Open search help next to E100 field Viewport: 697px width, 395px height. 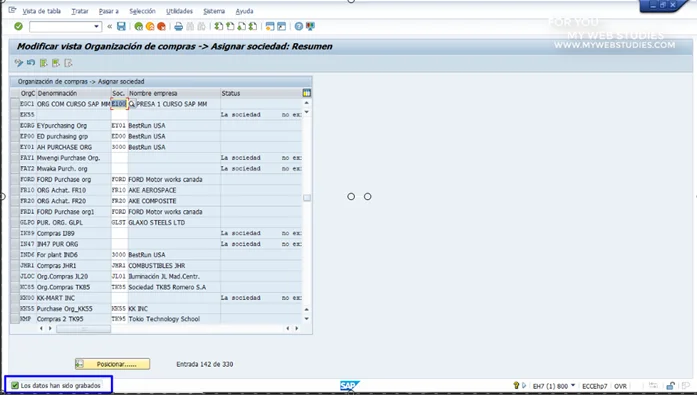132,104
